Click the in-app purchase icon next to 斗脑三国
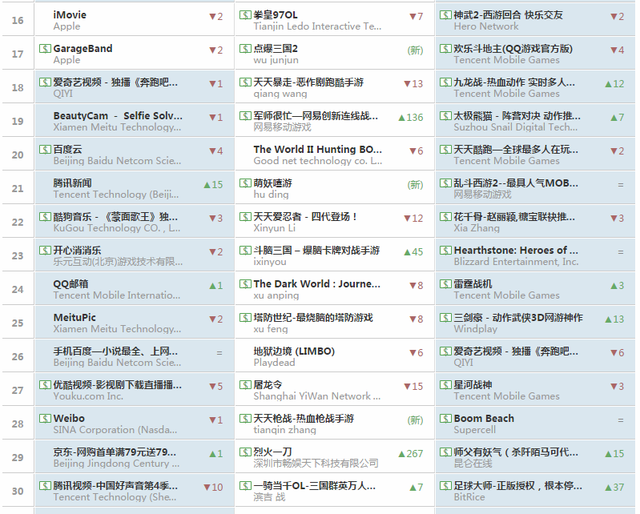Viewport: 640px width, 514px height. (245, 250)
